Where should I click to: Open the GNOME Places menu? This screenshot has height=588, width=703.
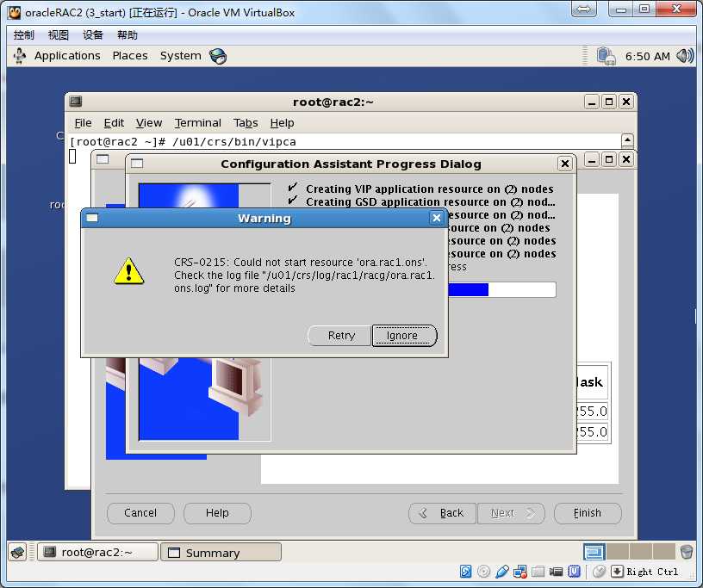130,56
